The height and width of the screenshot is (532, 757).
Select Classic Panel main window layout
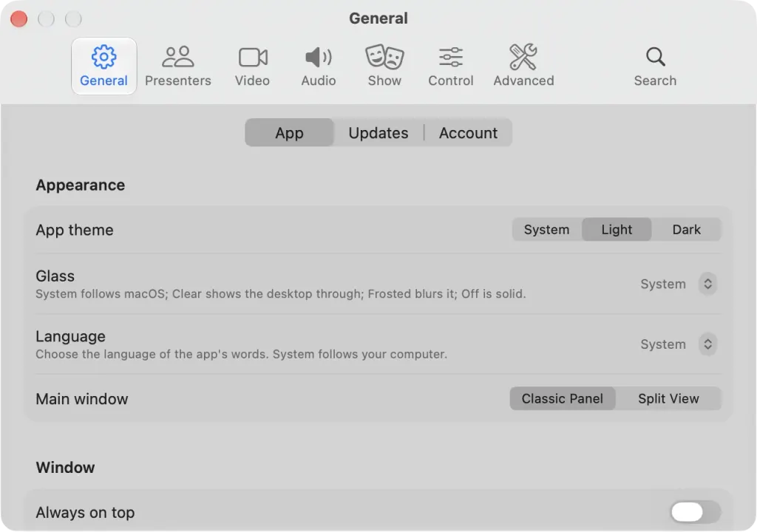[563, 399]
